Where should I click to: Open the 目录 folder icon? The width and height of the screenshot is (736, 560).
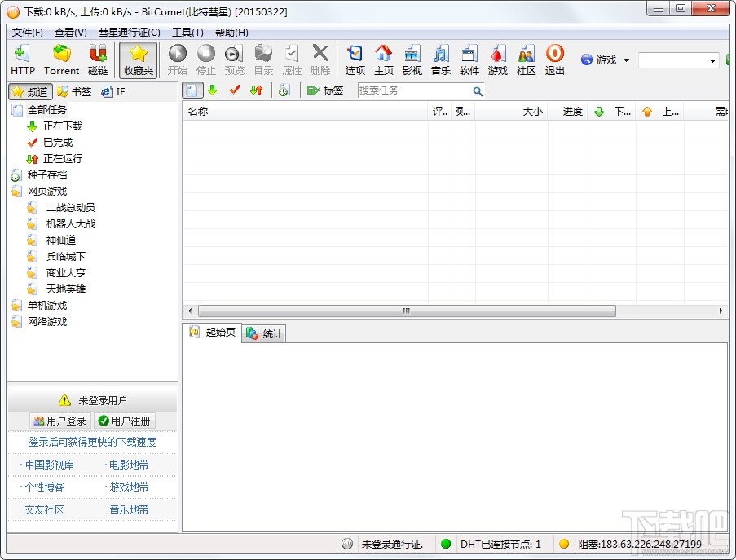pyautogui.click(x=263, y=60)
